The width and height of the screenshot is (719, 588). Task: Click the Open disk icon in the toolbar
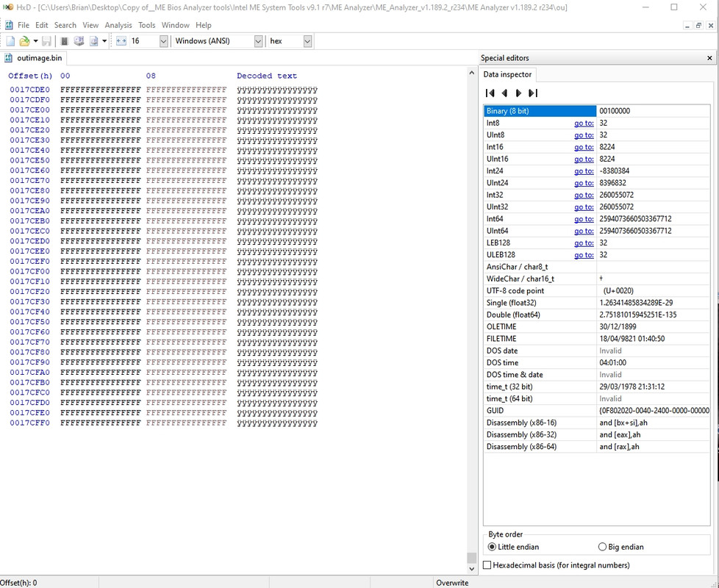tap(79, 41)
